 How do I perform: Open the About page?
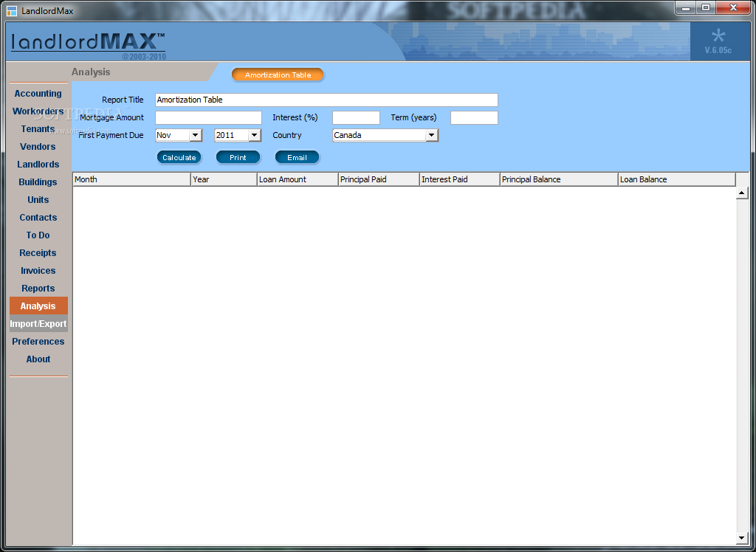[38, 359]
